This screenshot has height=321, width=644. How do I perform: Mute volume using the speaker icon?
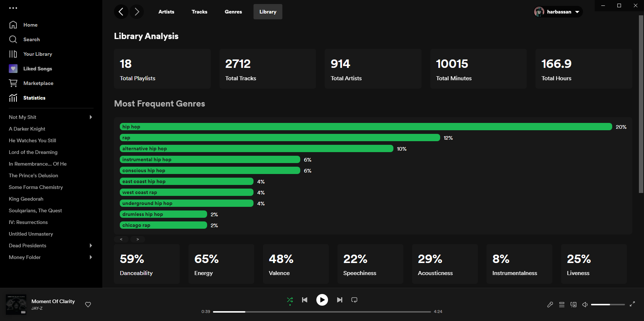pyautogui.click(x=585, y=305)
